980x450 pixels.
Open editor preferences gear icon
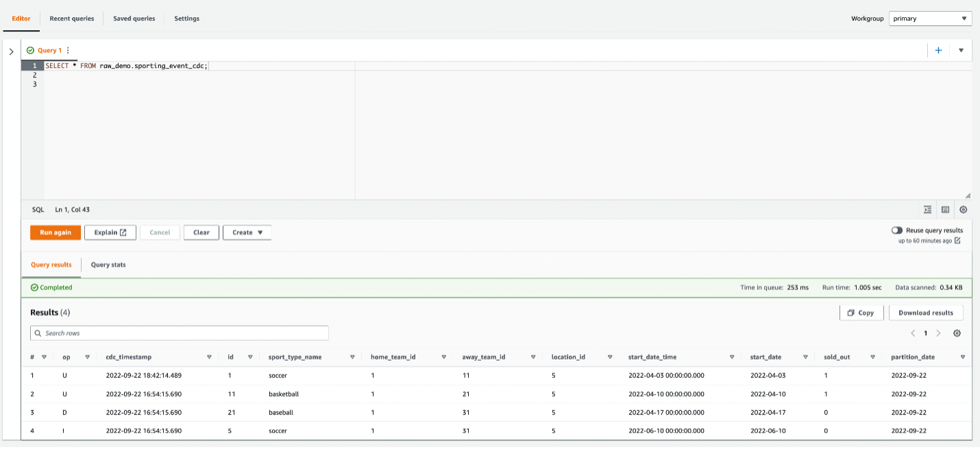tap(964, 210)
